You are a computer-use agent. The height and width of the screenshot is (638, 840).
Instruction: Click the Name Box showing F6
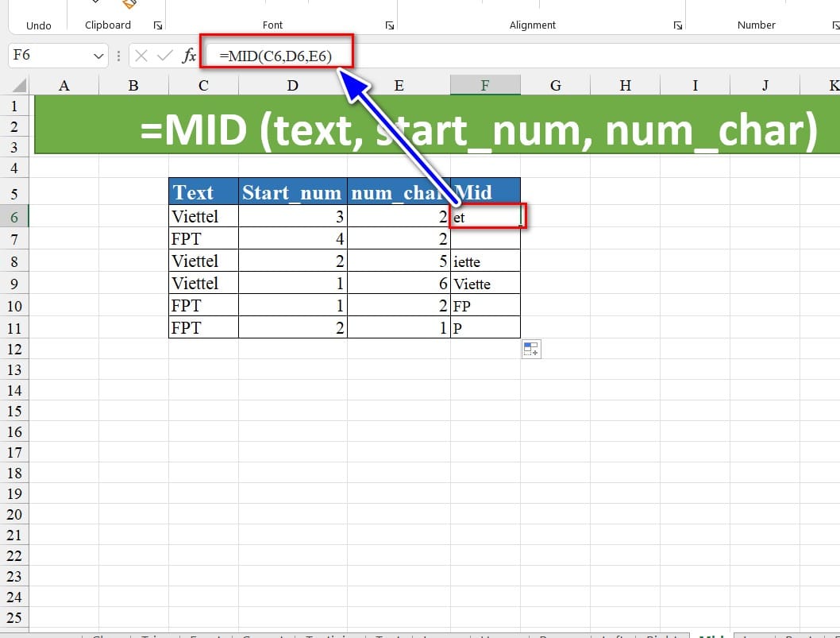pyautogui.click(x=48, y=56)
